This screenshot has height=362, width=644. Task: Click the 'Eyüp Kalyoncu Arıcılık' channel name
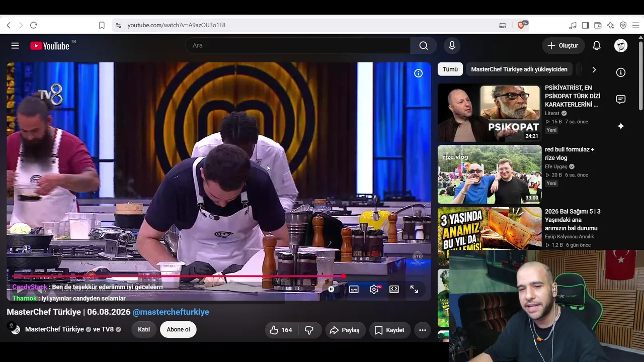click(570, 237)
